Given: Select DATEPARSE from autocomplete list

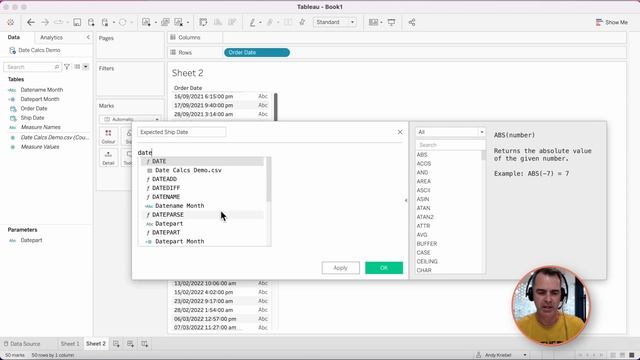Looking at the screenshot, I should tap(167, 214).
